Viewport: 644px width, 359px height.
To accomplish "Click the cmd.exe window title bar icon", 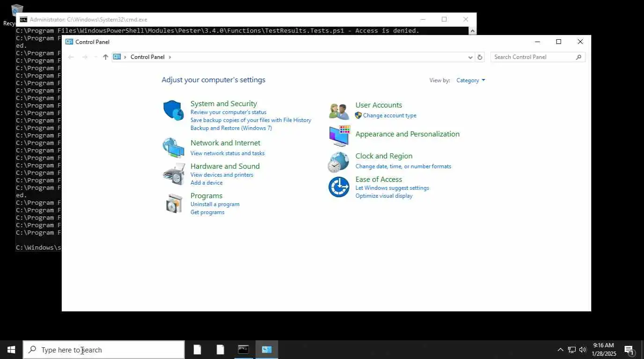I will point(23,20).
